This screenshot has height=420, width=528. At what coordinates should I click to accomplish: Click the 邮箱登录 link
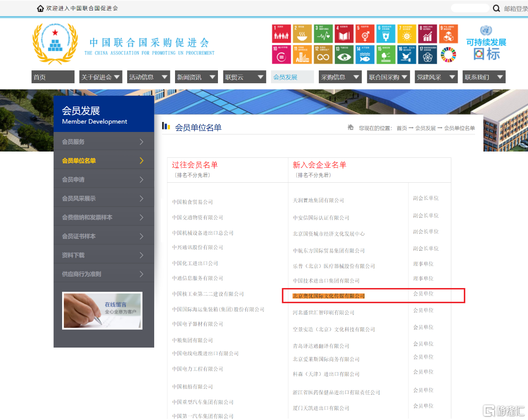click(516, 9)
